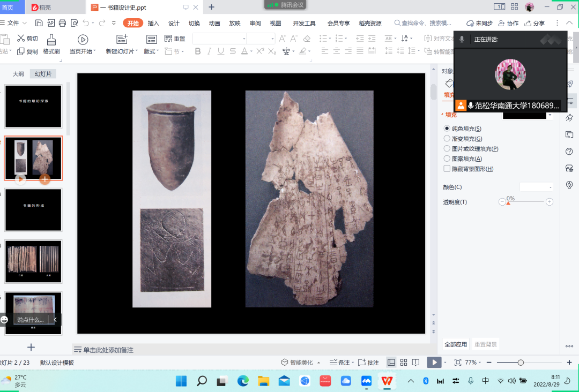
Task: Open Review (审阅) ribbon tab
Action: point(255,23)
